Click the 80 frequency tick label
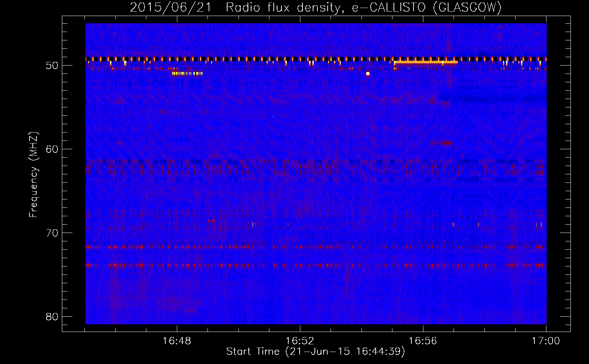Image resolution: width=589 pixels, height=364 pixels. 52,317
